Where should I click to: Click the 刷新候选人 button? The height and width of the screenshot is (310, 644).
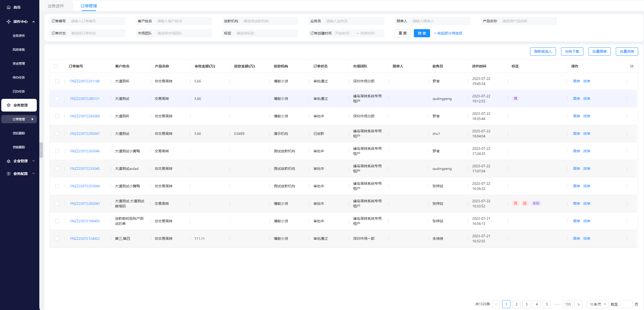543,51
